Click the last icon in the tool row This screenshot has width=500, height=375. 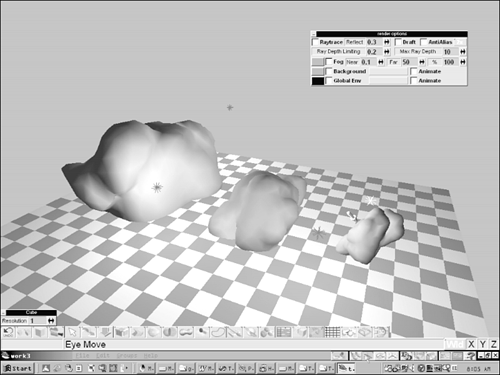click(381, 332)
